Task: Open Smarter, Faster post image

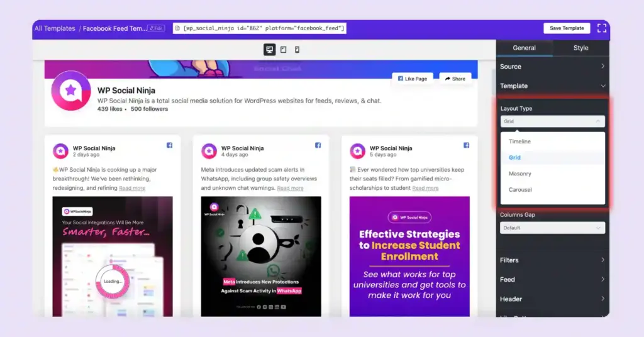Action: [113, 256]
